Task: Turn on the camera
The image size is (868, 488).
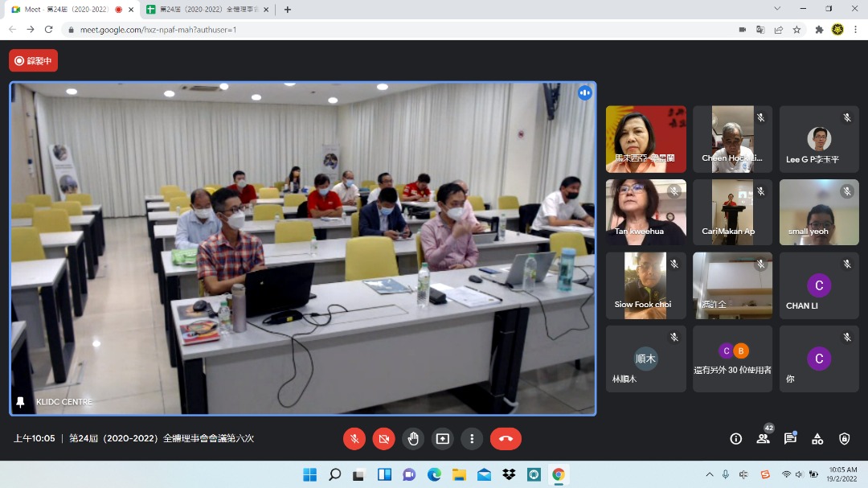Action: pyautogui.click(x=383, y=438)
